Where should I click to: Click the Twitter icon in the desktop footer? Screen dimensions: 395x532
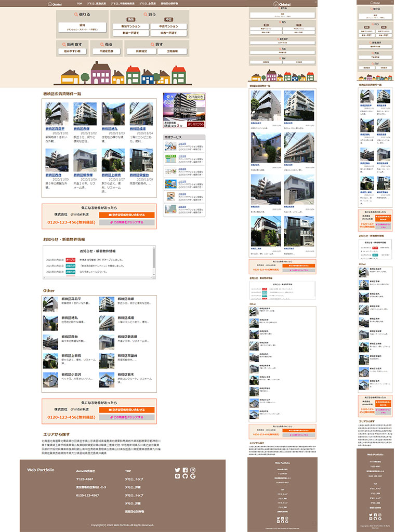click(178, 470)
